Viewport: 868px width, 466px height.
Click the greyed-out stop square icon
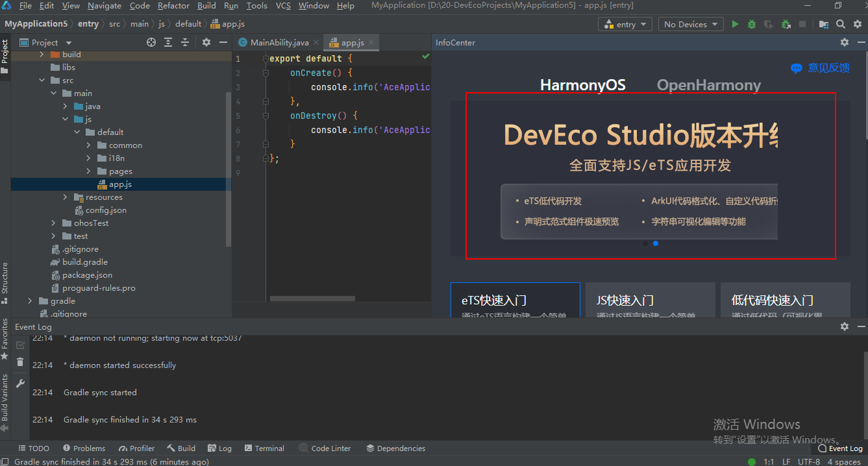(802, 24)
